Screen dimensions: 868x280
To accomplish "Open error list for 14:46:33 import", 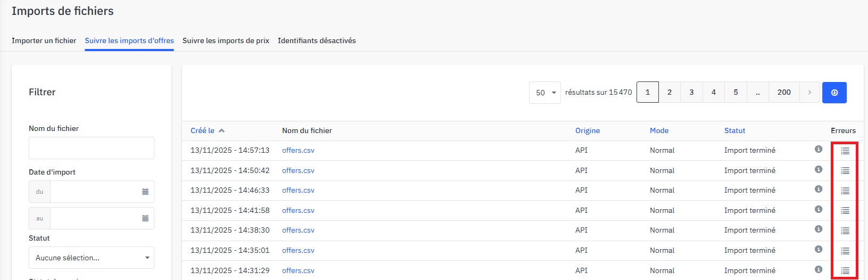I will click(845, 191).
